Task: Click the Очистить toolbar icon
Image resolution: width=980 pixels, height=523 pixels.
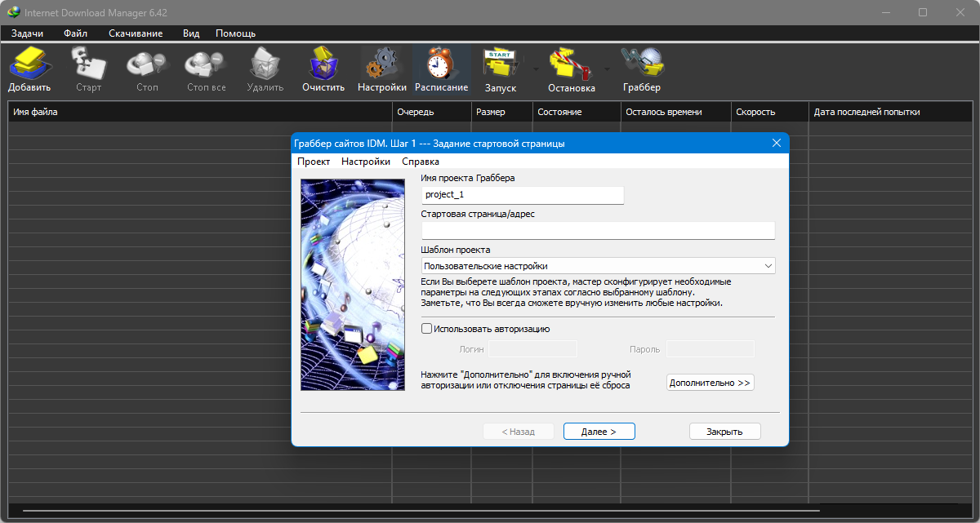Action: (x=323, y=69)
